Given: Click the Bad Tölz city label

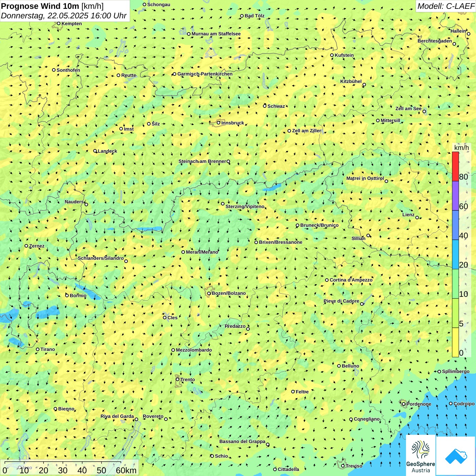Looking at the screenshot, I should tap(255, 16).
